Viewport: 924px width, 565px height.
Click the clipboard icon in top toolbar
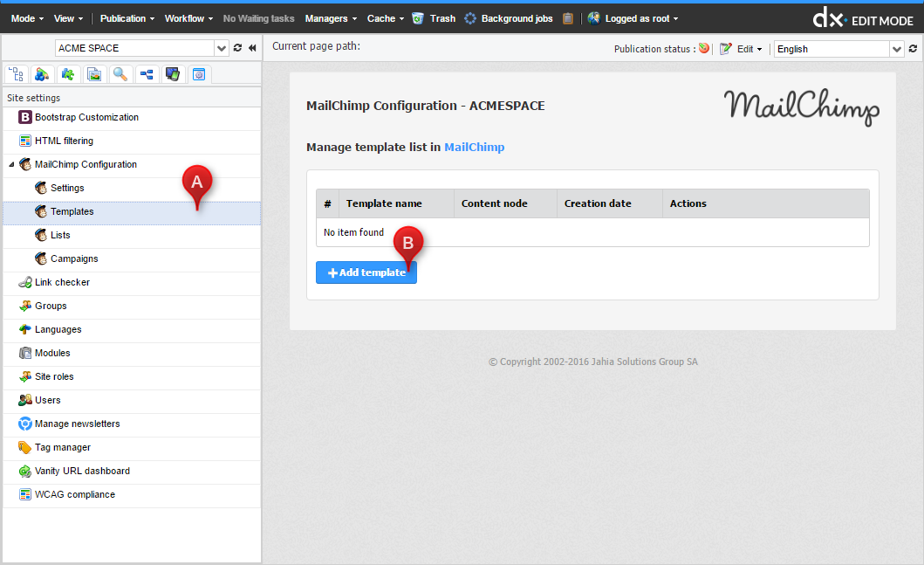[568, 18]
